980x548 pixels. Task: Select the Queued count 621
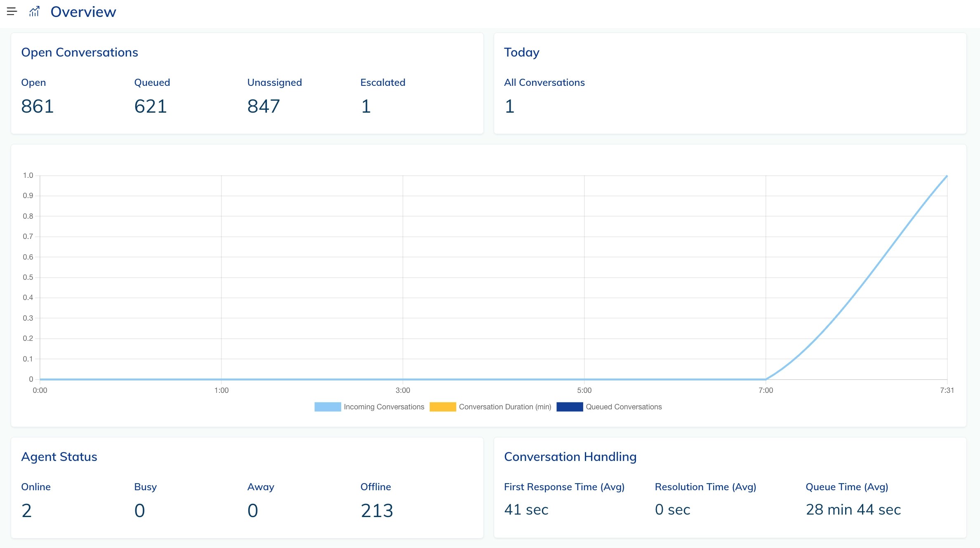(151, 106)
